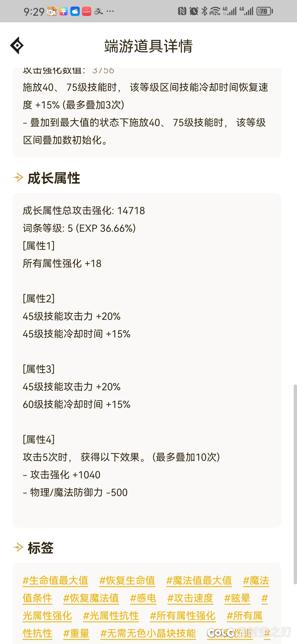Tap the alarm clock icon in the status bar
Viewport: 297px width, 644px height.
click(x=193, y=10)
